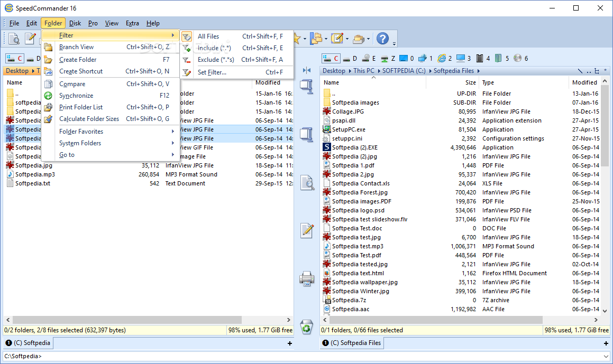
Task: Open favorites star dropdown arrow
Action: [305, 39]
